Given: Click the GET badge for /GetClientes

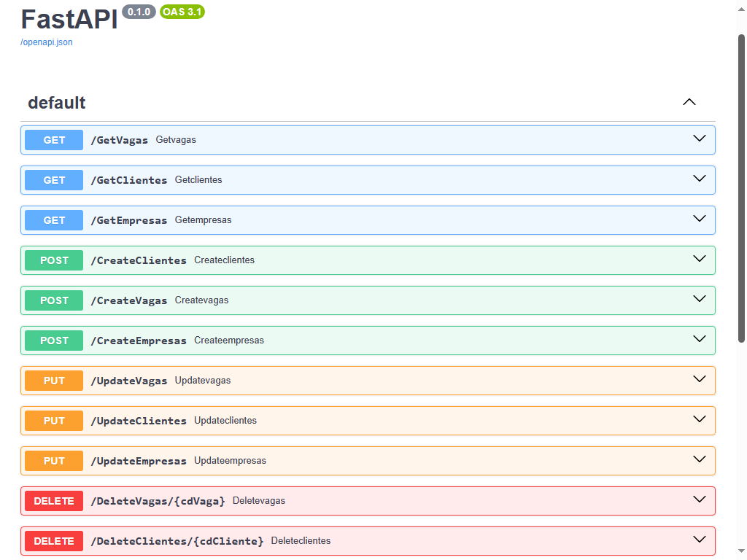Looking at the screenshot, I should tap(54, 180).
